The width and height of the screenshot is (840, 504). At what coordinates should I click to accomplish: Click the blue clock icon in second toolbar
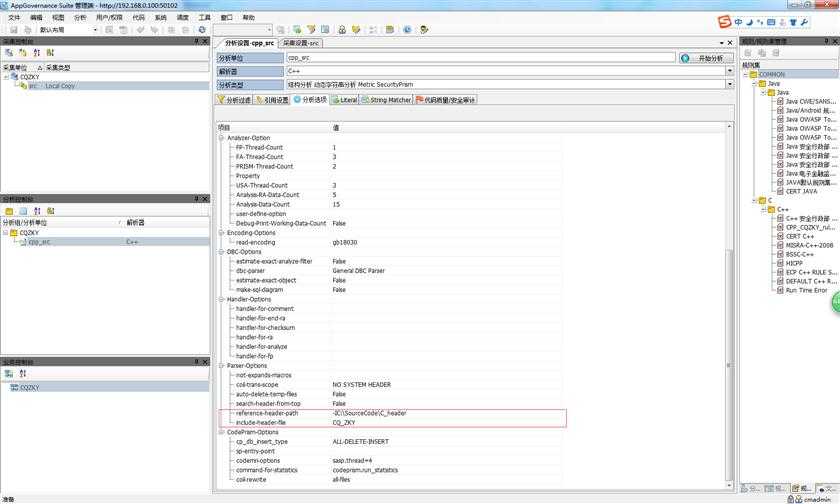(x=407, y=30)
